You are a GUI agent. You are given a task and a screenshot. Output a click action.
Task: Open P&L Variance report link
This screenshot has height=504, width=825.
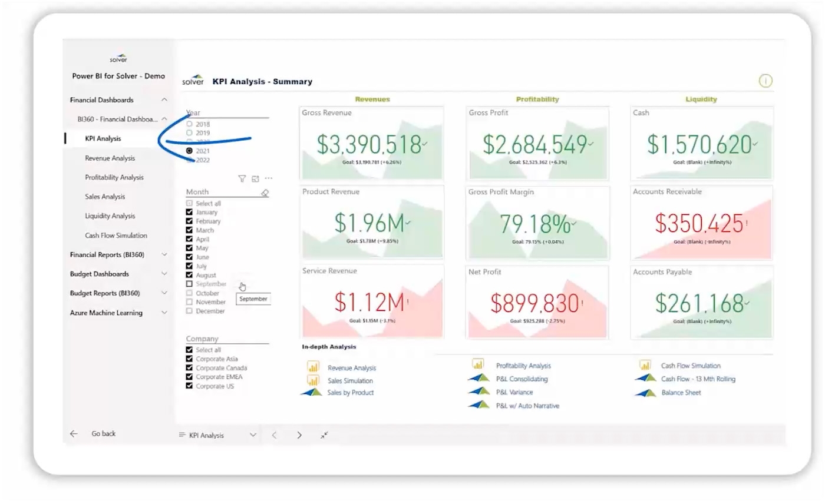click(x=514, y=392)
